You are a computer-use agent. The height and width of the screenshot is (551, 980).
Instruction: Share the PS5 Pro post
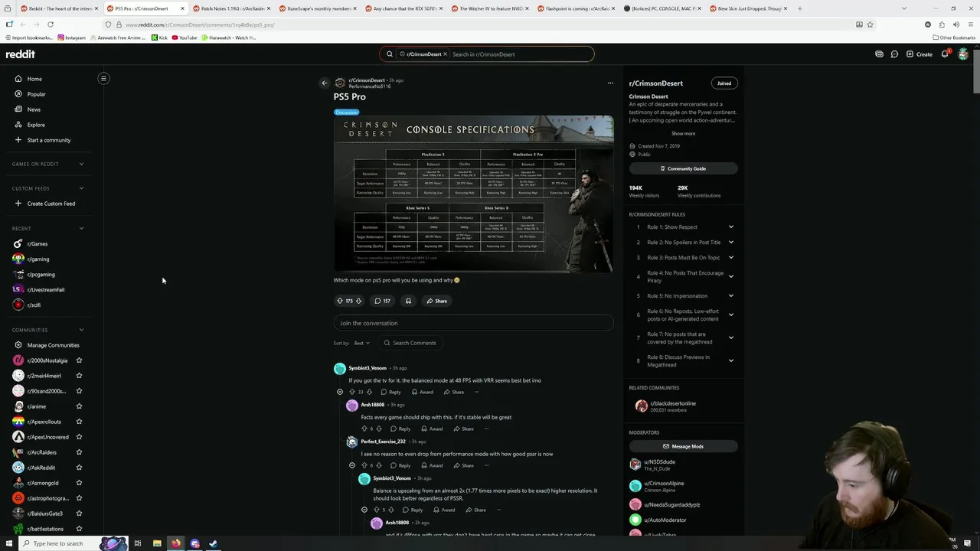437,301
